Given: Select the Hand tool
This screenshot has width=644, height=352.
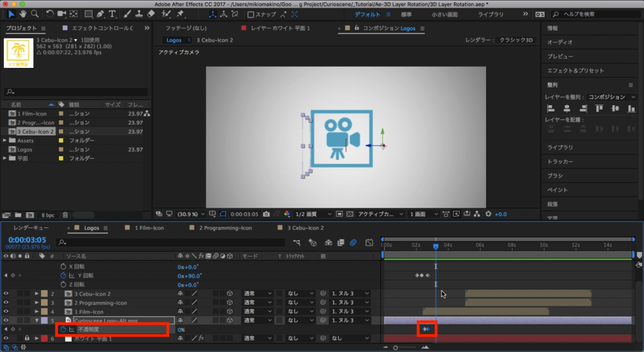Looking at the screenshot, I should [x=23, y=14].
